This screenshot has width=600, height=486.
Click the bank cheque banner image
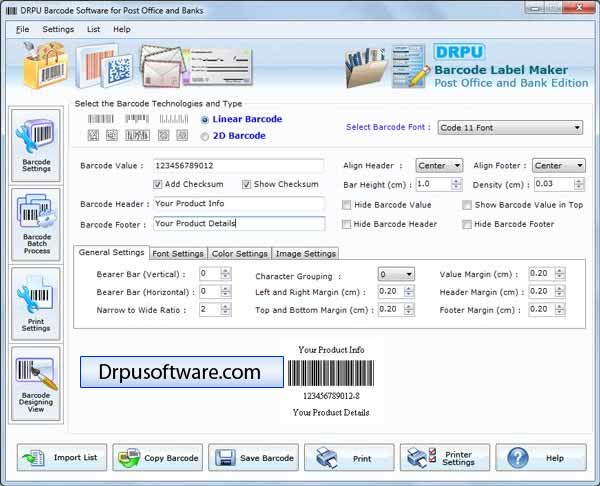tap(219, 67)
